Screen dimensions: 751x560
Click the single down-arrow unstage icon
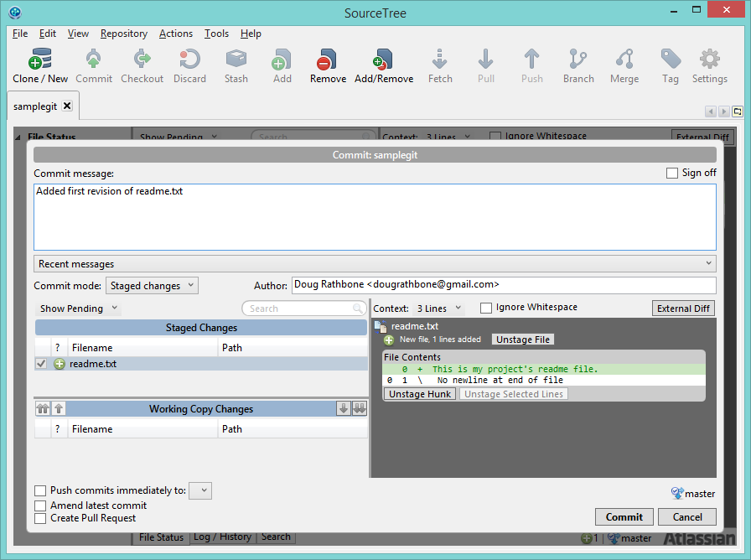[x=344, y=408]
